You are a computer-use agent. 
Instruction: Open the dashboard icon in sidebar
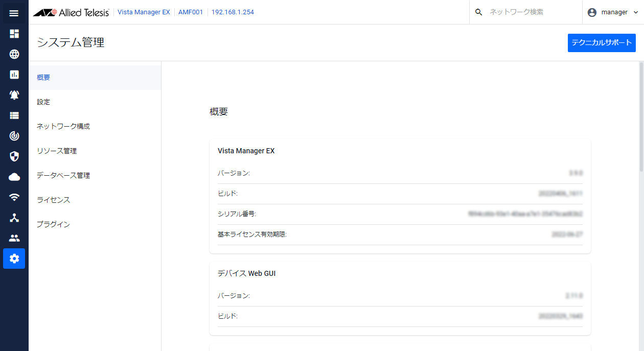[x=14, y=34]
